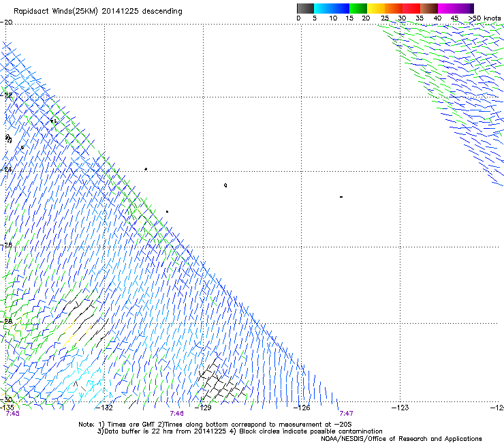Click the green 15-20 knots legend swatch
Viewport: 504px width, 443px height.
tap(358, 8)
